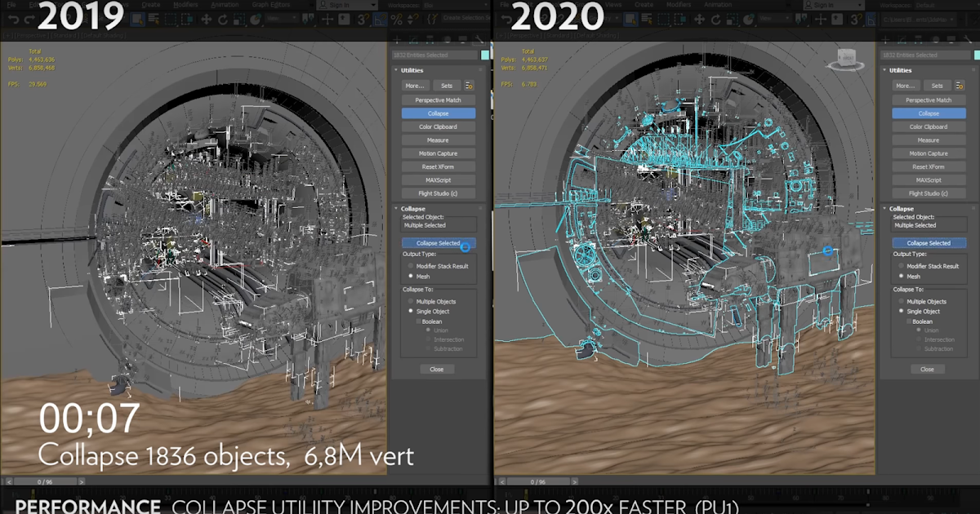Select the Select and Move tool
This screenshot has height=514, width=980.
[x=206, y=17]
